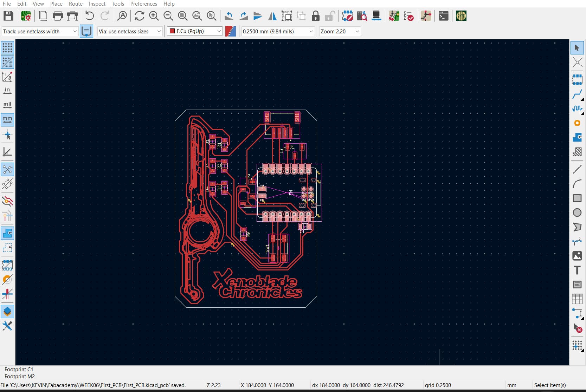Switch measurement units to mils

pos(7,104)
